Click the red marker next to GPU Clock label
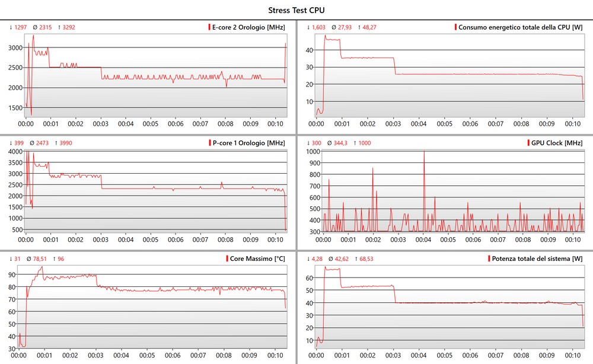 coord(527,143)
